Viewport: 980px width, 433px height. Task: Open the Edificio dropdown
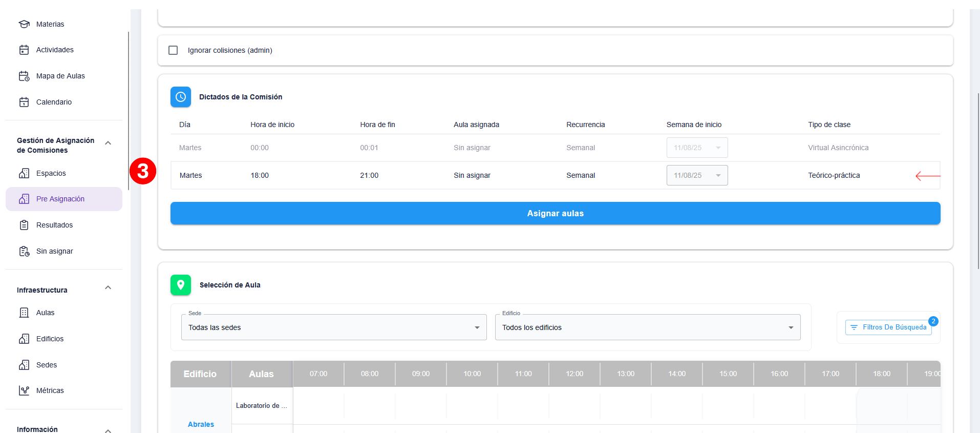click(x=648, y=327)
